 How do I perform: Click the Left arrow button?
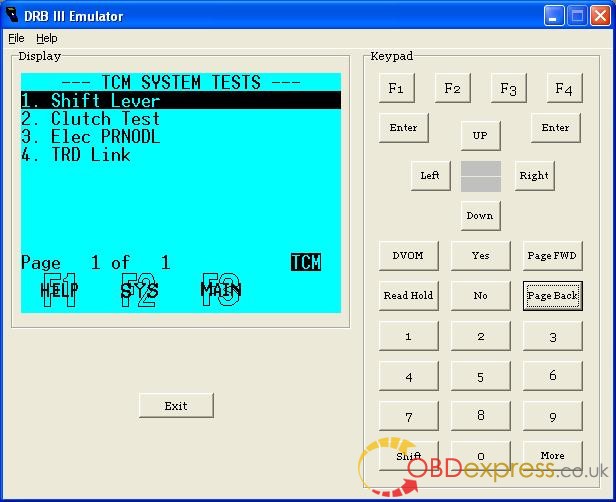pos(431,176)
